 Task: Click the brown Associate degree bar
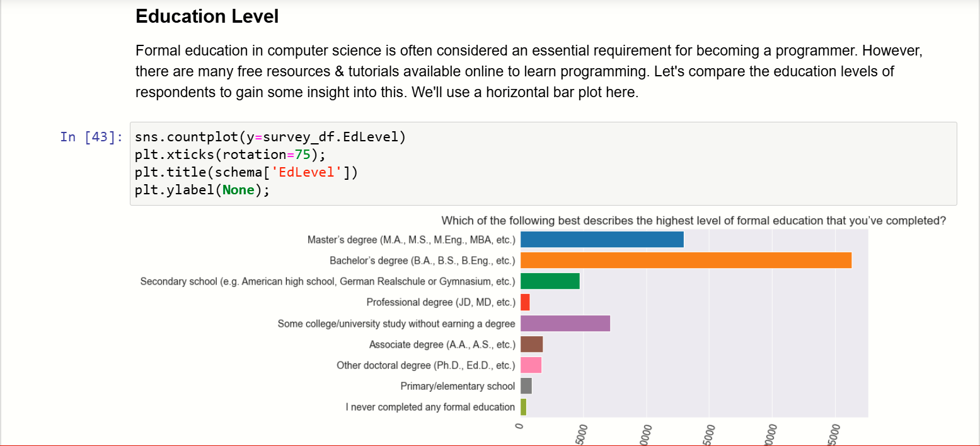tap(531, 344)
